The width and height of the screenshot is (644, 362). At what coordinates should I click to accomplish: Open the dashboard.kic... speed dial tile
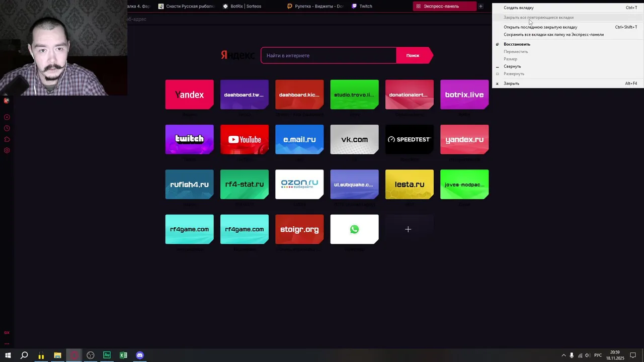click(x=299, y=95)
